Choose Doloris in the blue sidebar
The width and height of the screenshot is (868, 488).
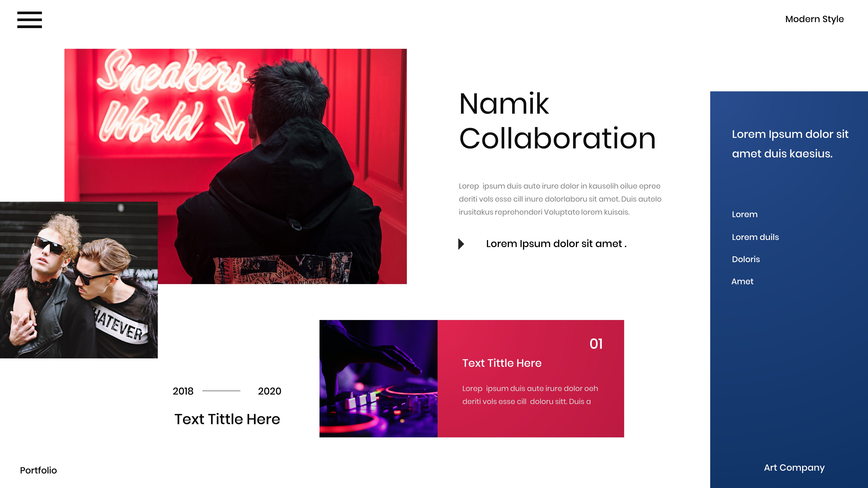746,259
